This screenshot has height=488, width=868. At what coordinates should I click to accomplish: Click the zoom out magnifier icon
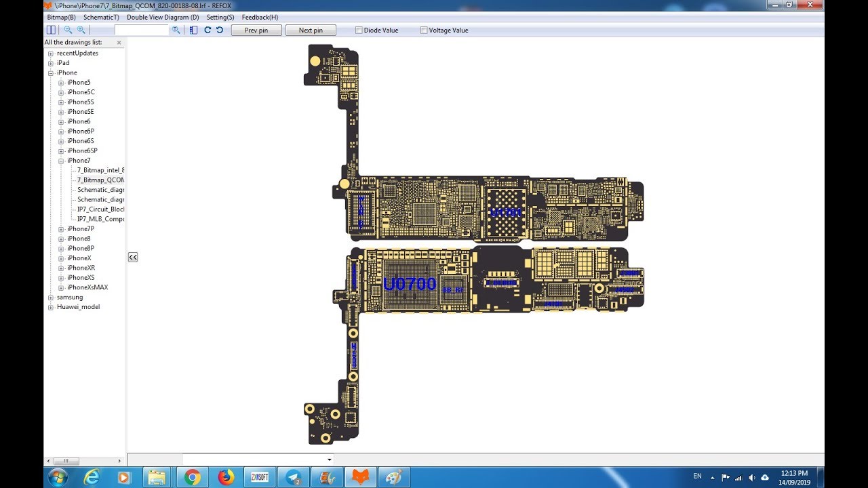(x=68, y=30)
